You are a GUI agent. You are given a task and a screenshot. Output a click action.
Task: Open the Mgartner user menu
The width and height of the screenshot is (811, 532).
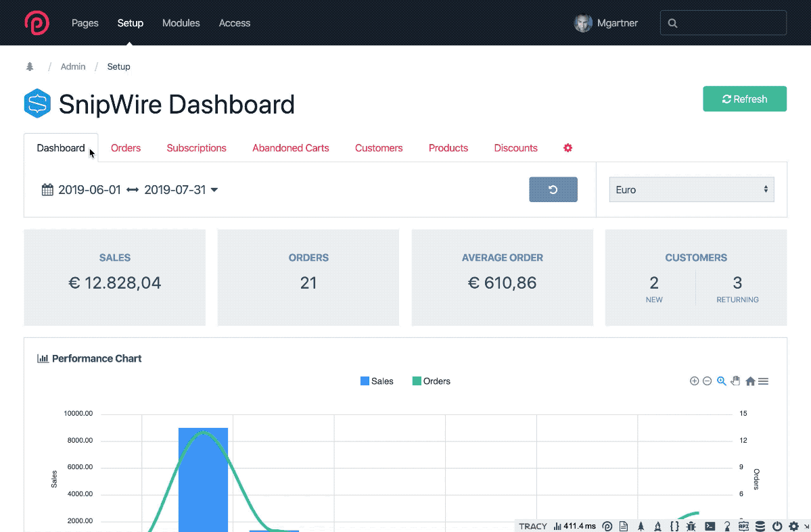point(606,23)
